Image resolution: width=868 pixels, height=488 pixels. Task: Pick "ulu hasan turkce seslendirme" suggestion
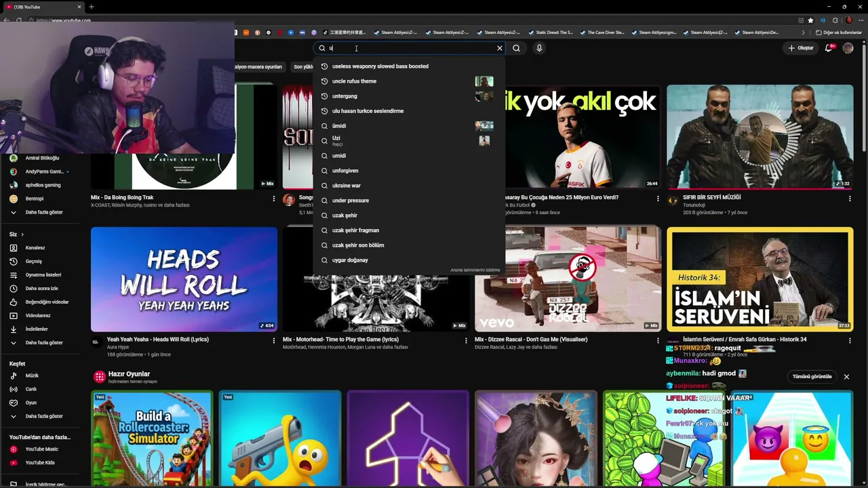[409, 111]
